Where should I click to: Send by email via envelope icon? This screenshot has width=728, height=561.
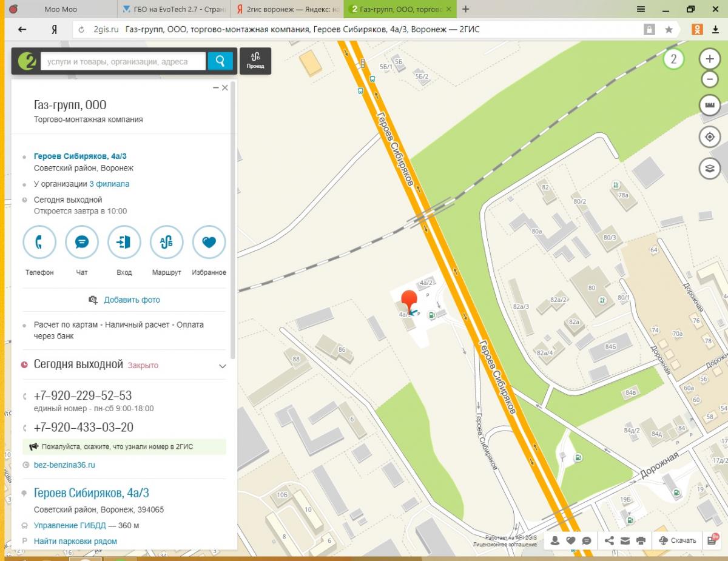[625, 540]
